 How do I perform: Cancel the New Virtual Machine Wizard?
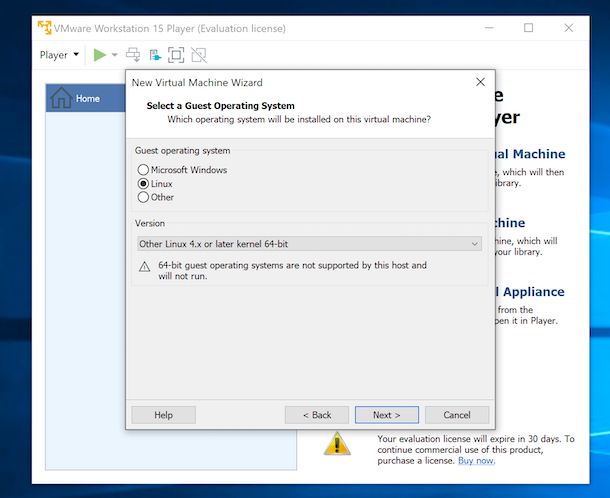[x=457, y=415]
